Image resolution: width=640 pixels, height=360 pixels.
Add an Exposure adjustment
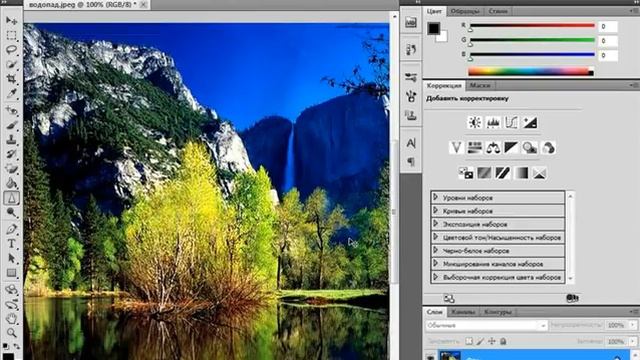(530, 122)
